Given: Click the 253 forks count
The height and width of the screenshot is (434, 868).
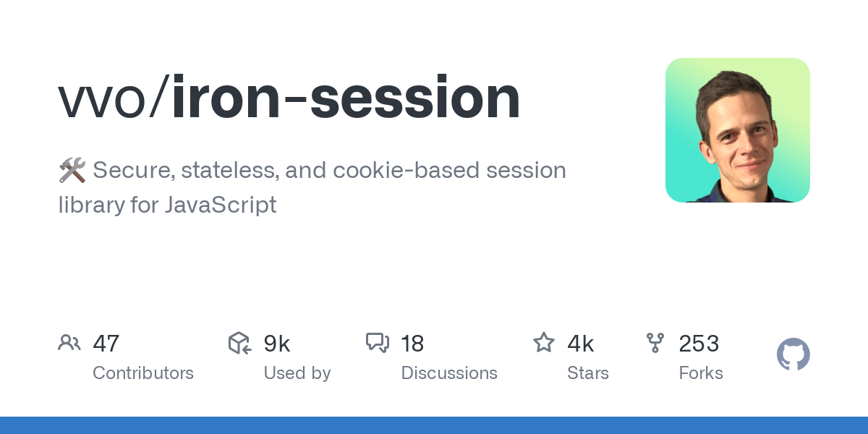Looking at the screenshot, I should (x=699, y=344).
